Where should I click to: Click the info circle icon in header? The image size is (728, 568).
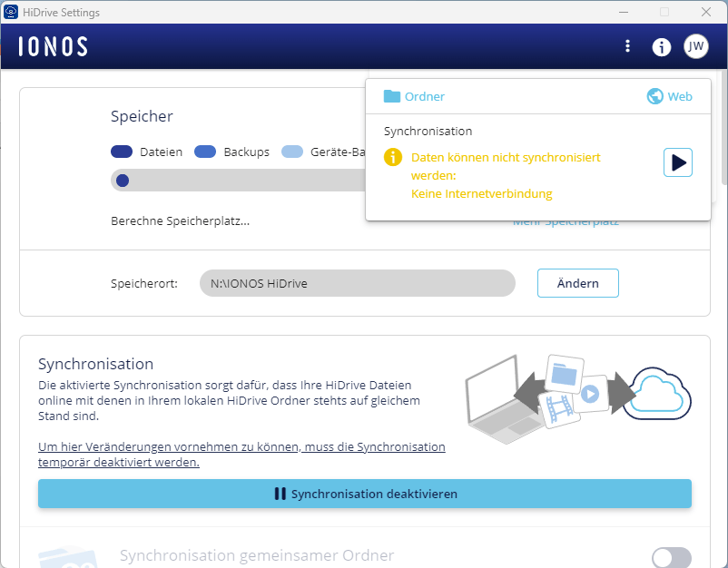[x=662, y=46]
